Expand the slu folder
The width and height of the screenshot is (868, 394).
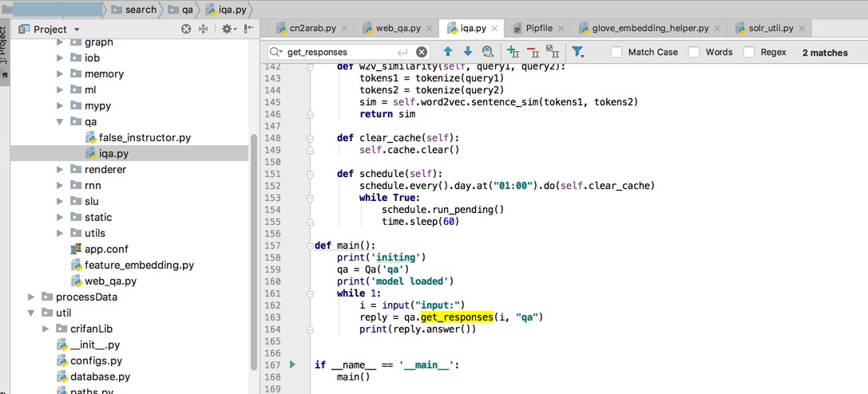click(61, 201)
